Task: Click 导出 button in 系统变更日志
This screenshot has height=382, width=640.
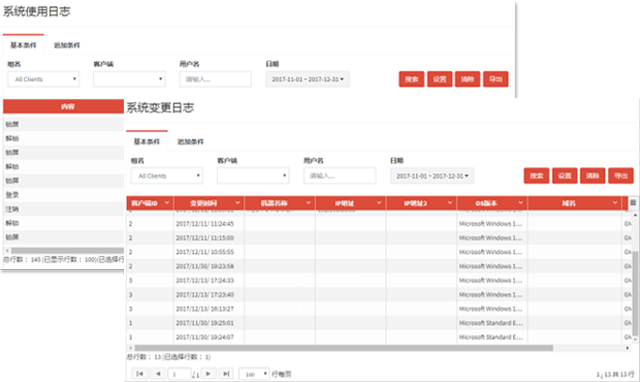Action: pyautogui.click(x=621, y=176)
